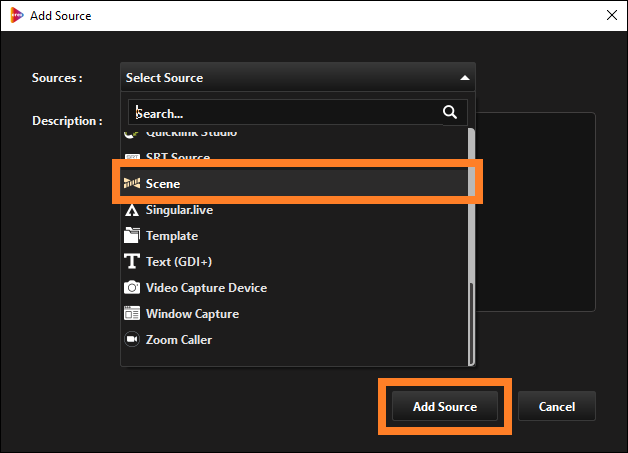
Task: Click the Add Source button
Action: (x=445, y=406)
